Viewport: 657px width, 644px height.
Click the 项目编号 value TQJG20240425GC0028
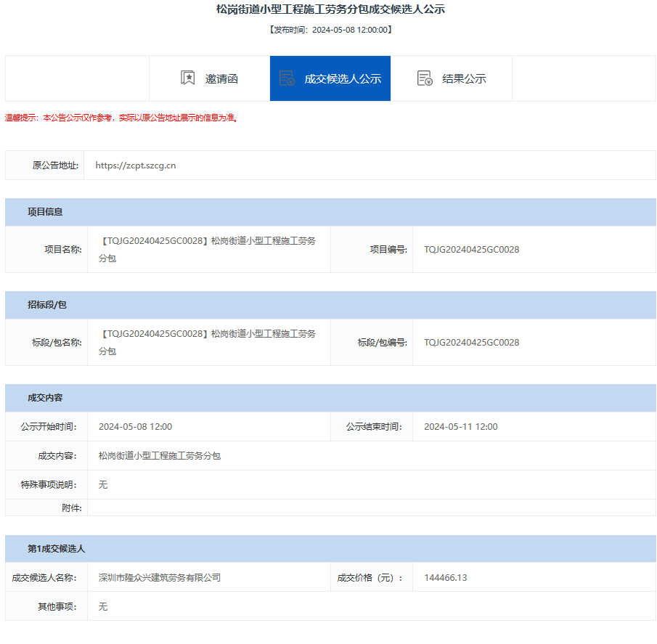(472, 250)
